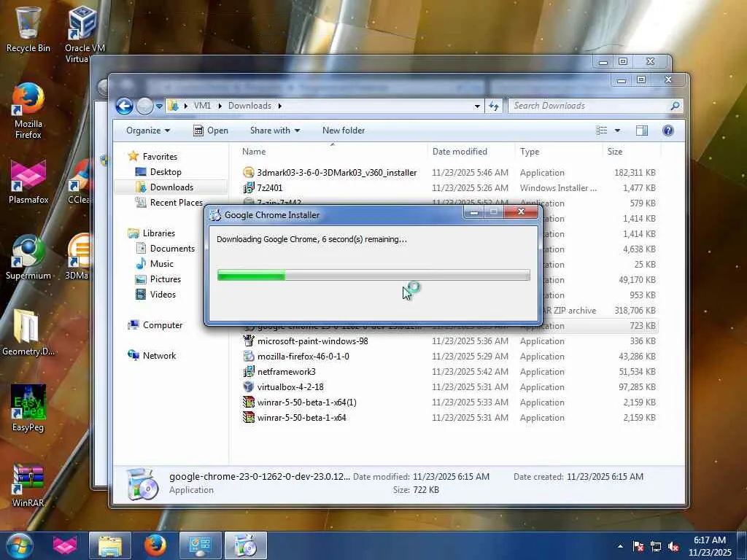Select the microsoft-paint-windows-98 file
The height and width of the screenshot is (560, 747).
coord(449,341)
